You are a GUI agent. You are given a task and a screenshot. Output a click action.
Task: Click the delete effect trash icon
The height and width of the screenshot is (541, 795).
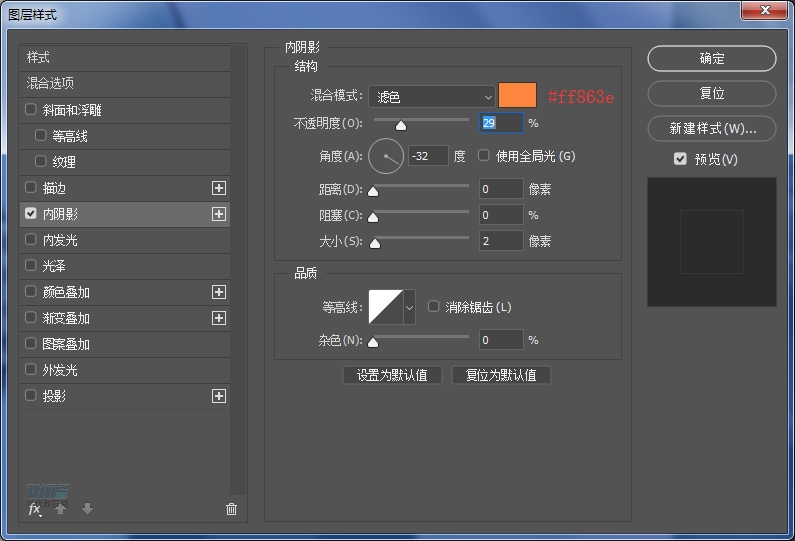click(x=231, y=509)
